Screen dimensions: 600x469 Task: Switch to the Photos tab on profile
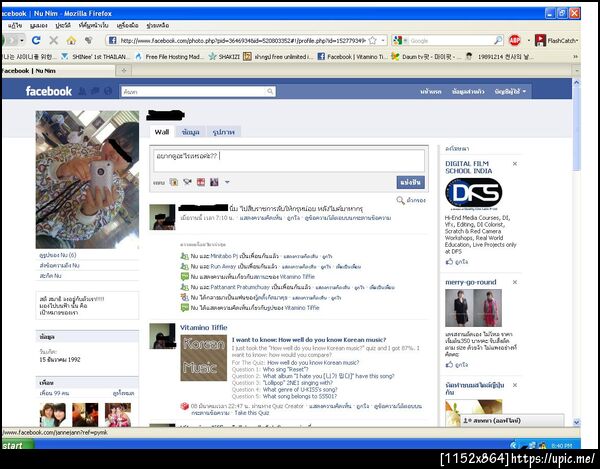[223, 132]
